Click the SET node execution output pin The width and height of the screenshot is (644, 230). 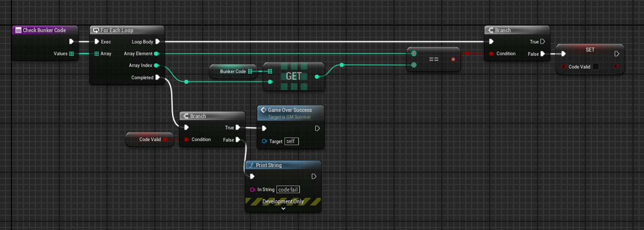click(617, 54)
